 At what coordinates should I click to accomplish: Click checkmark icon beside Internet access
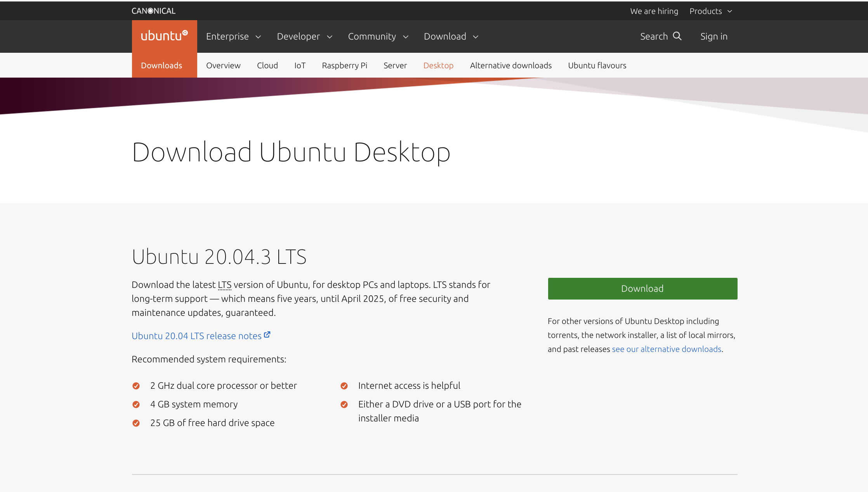point(344,386)
